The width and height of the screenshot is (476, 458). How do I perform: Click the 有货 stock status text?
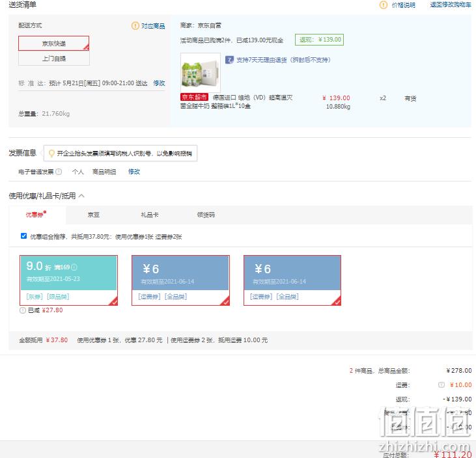(x=410, y=98)
